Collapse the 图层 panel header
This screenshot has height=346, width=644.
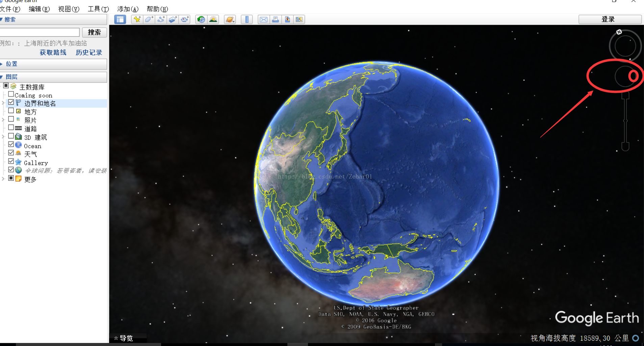(53, 77)
